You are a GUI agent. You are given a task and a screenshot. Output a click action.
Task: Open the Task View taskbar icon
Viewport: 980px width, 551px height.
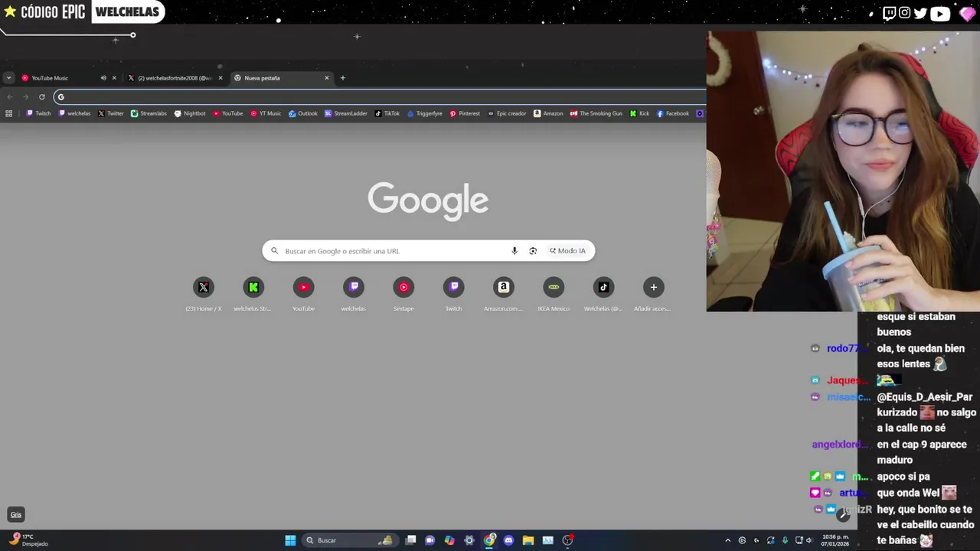410,540
